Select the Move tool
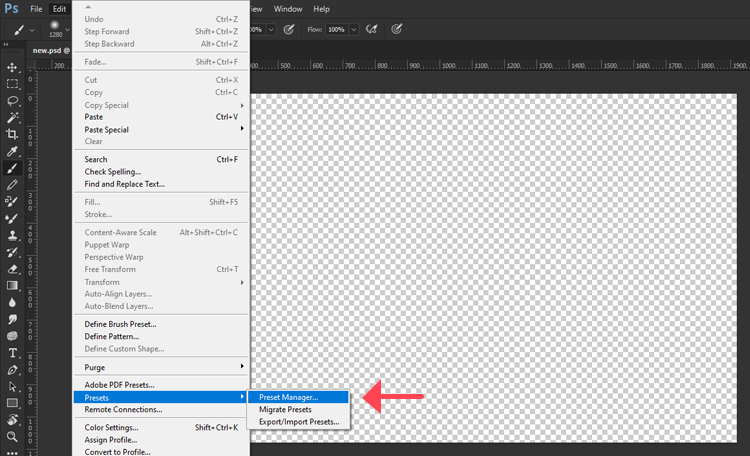 click(13, 67)
